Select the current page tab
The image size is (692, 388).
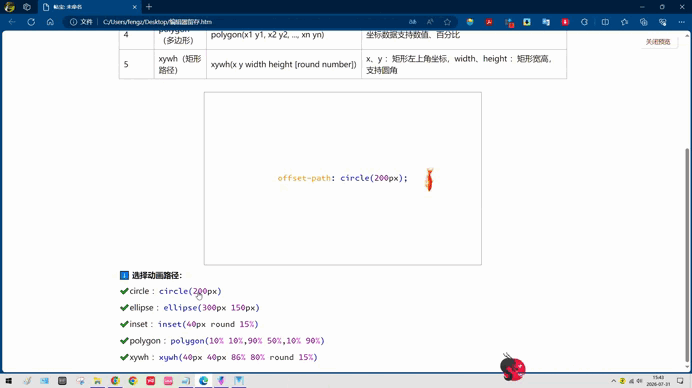[90, 7]
